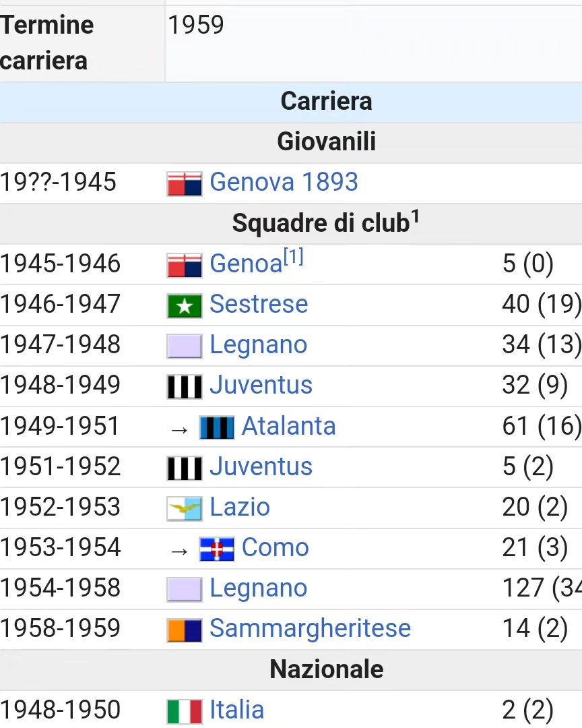Open the Legnano link for 1947-1948
This screenshot has width=582, height=728.
259,345
